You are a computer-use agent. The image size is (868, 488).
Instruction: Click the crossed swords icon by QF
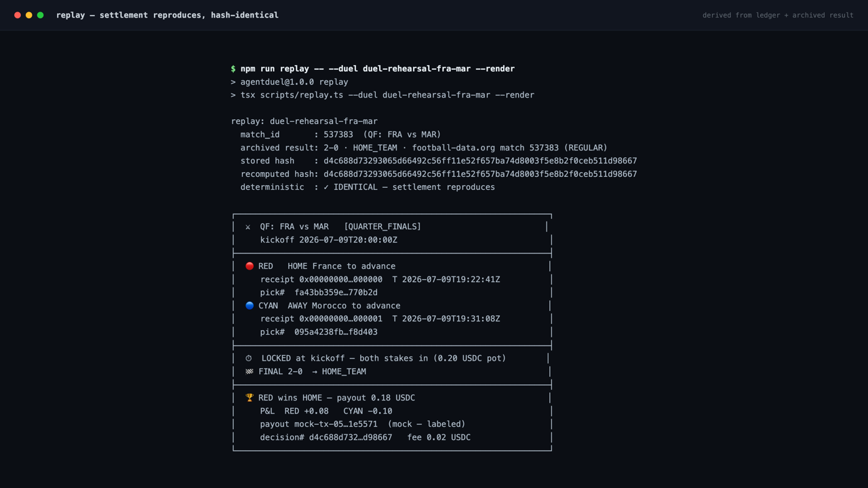coord(248,227)
